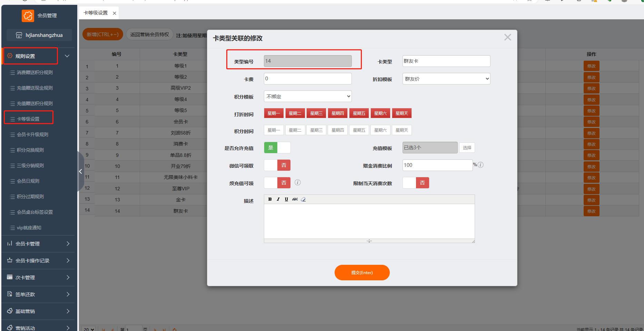644x331 pixels.
Task: Click the 卡费 input field
Action: point(308,79)
